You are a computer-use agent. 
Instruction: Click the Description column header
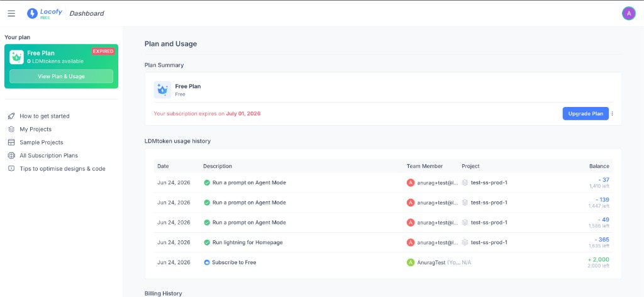pos(218,166)
